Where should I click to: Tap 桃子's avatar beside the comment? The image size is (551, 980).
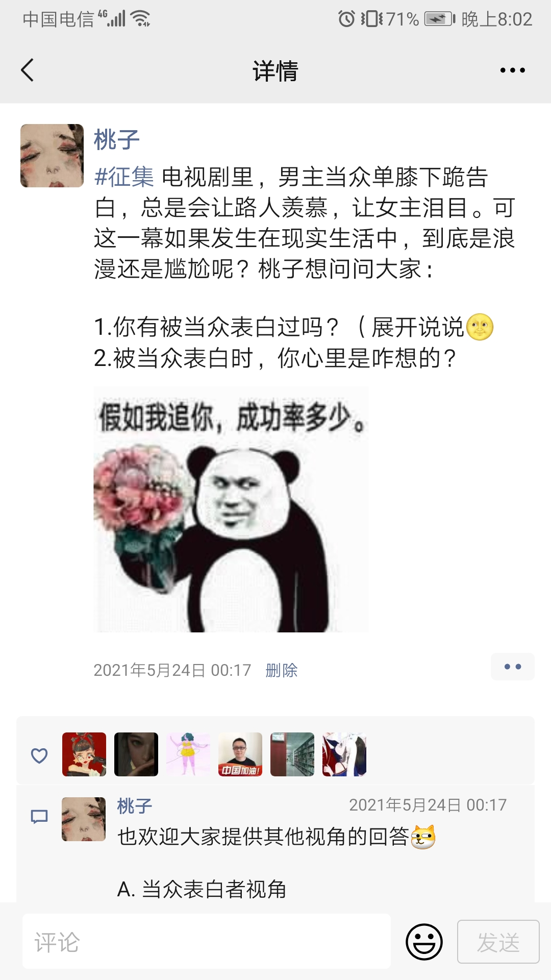click(x=84, y=819)
